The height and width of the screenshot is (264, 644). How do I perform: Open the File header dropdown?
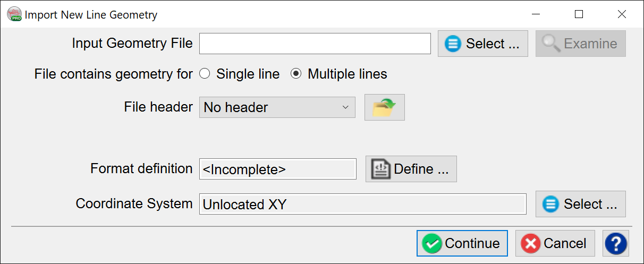pos(277,107)
